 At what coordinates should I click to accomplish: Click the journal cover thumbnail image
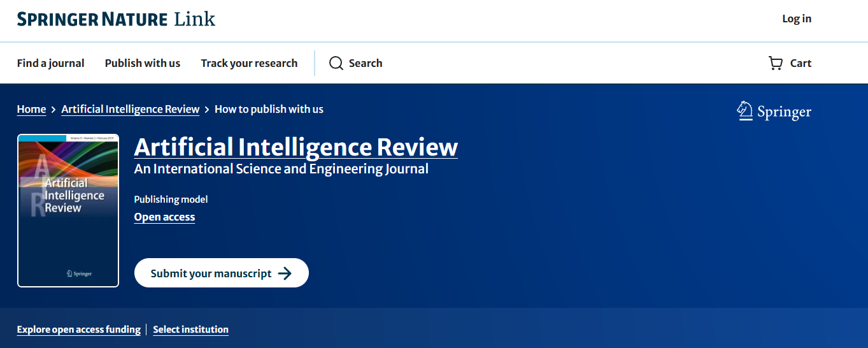tap(68, 210)
